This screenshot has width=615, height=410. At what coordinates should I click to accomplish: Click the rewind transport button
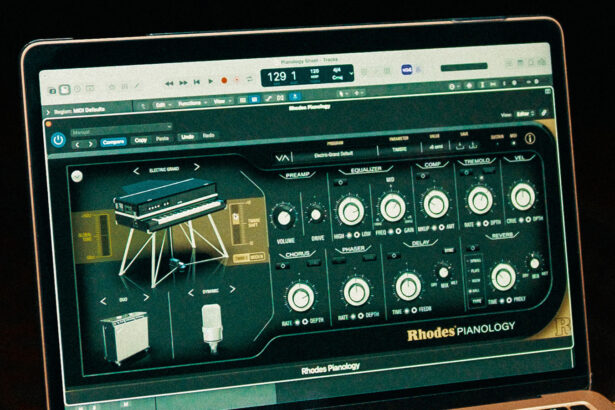point(169,83)
